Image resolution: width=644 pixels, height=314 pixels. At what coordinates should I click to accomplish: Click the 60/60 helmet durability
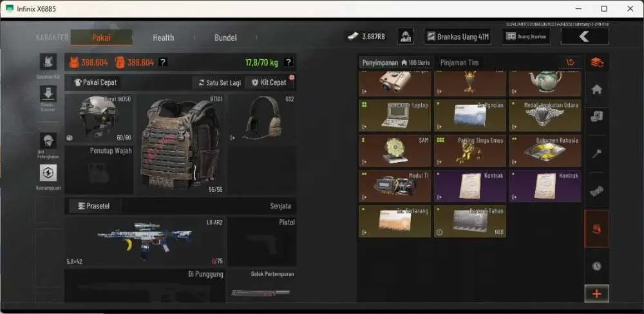[x=124, y=138]
